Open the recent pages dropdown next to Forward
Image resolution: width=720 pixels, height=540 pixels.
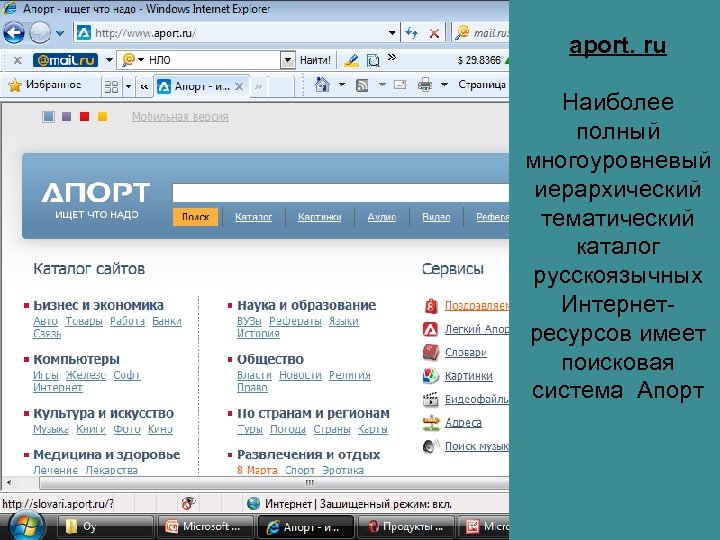pos(60,33)
